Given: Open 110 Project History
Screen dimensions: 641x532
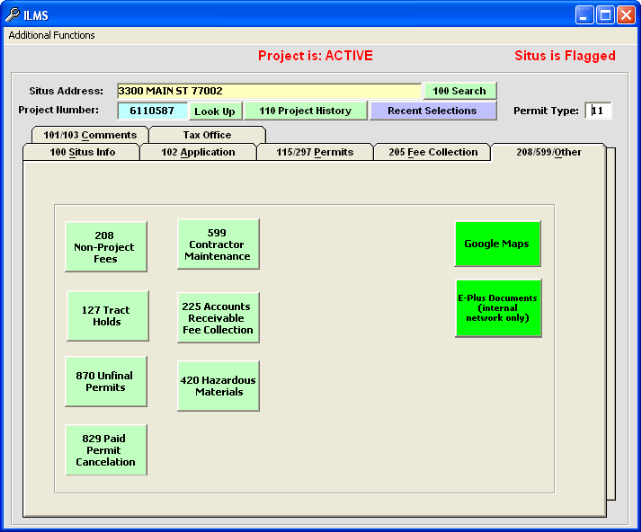Looking at the screenshot, I should click(x=305, y=111).
